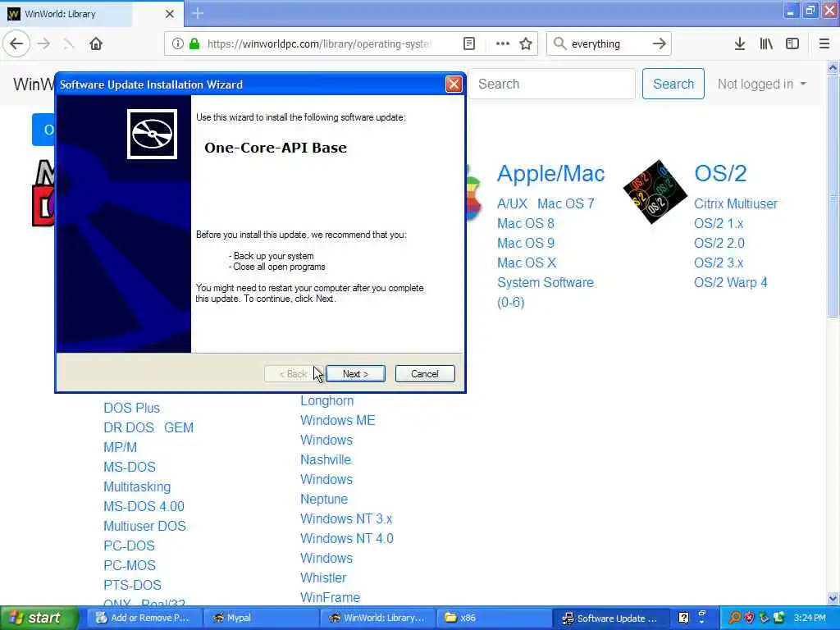The height and width of the screenshot is (630, 840).
Task: Open the OS/2 2.0 link
Action: click(719, 243)
